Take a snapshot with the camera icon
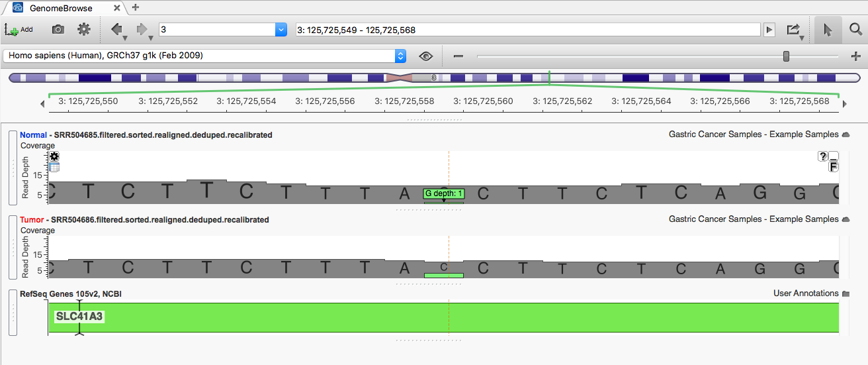The image size is (868, 365). click(58, 30)
